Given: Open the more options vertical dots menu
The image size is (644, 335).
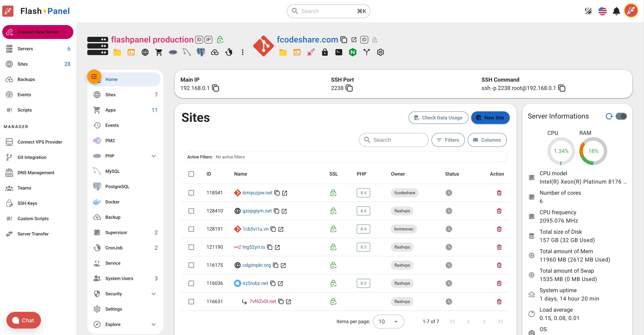Looking at the screenshot, I should 242,52.
